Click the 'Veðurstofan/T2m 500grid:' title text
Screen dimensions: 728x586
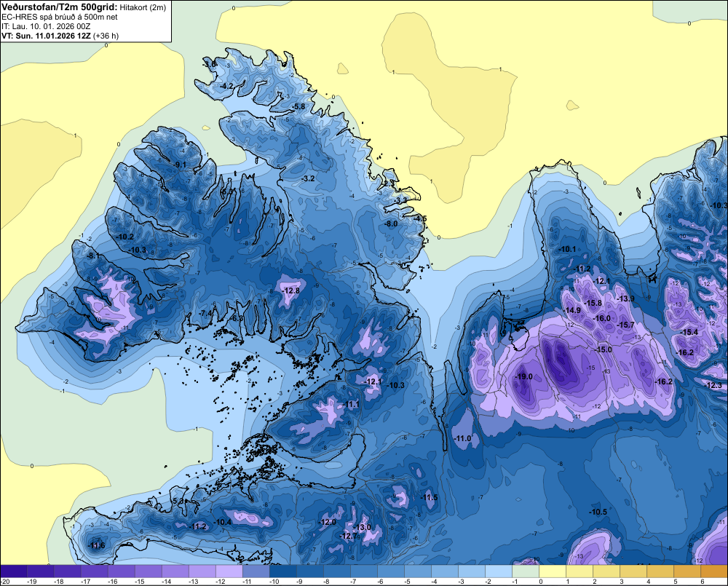pos(60,7)
